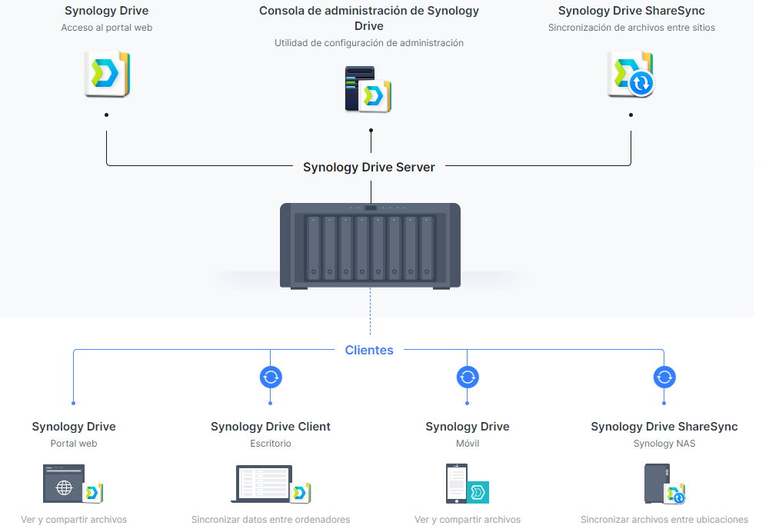Click 'Sincronizar archivos entre ubicaciones' caption

pyautogui.click(x=664, y=520)
